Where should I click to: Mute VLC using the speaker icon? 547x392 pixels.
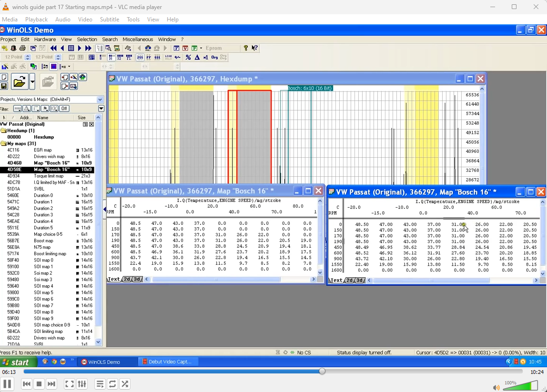496,387
